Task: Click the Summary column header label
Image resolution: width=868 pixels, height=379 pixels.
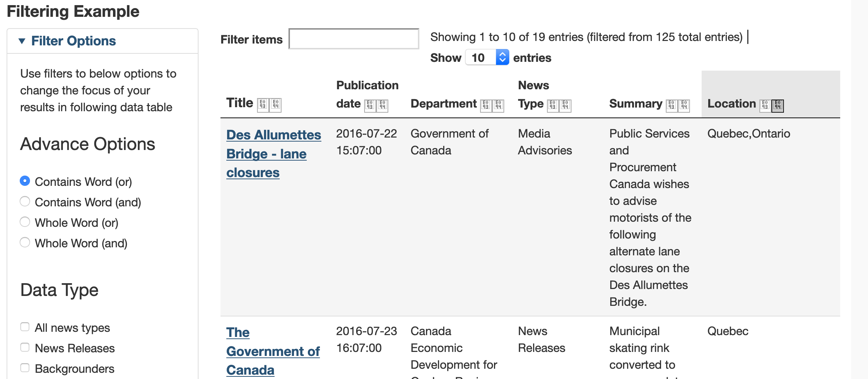Action: pos(635,104)
